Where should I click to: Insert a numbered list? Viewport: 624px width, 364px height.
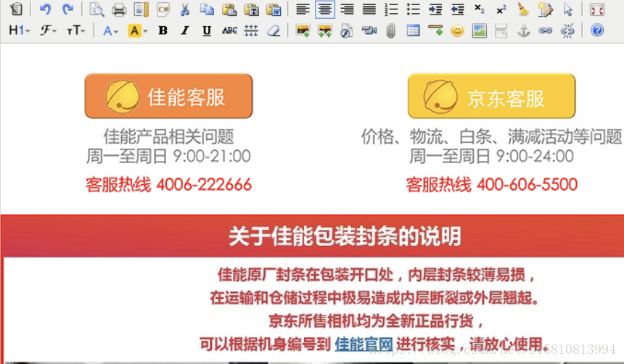point(391,9)
